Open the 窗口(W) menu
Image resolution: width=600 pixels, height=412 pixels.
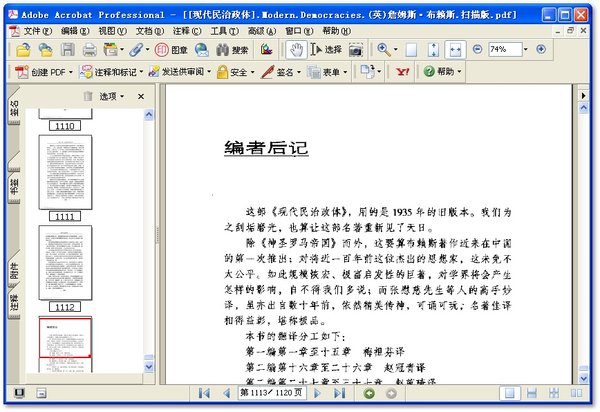click(x=299, y=31)
